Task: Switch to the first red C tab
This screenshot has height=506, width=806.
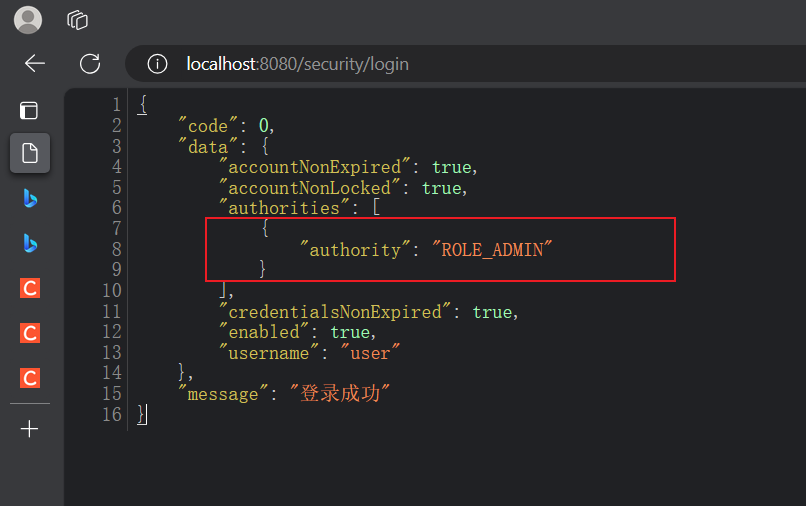Action: [30, 288]
